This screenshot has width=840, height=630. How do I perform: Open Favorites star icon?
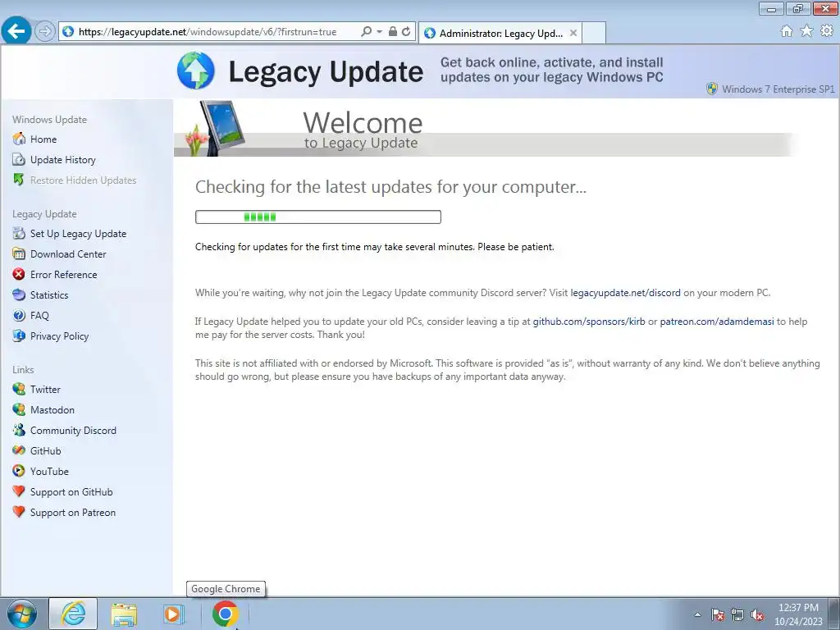[x=806, y=31]
